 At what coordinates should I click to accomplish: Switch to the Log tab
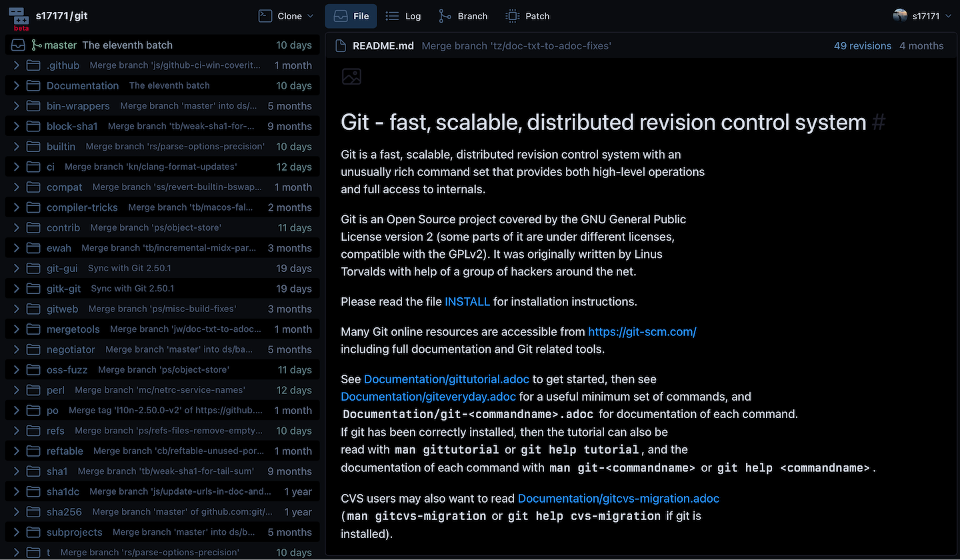point(403,16)
